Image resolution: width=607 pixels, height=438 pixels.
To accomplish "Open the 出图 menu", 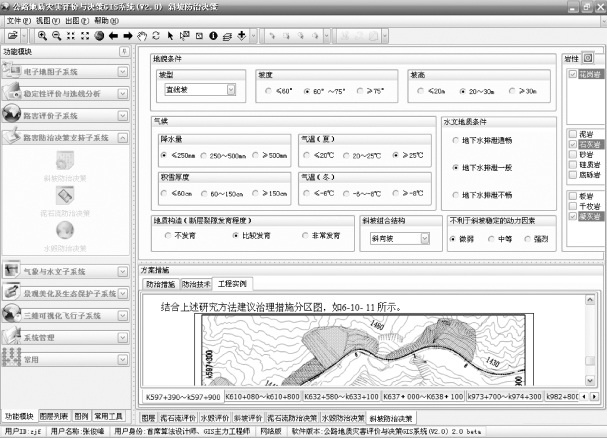I will click(77, 21).
